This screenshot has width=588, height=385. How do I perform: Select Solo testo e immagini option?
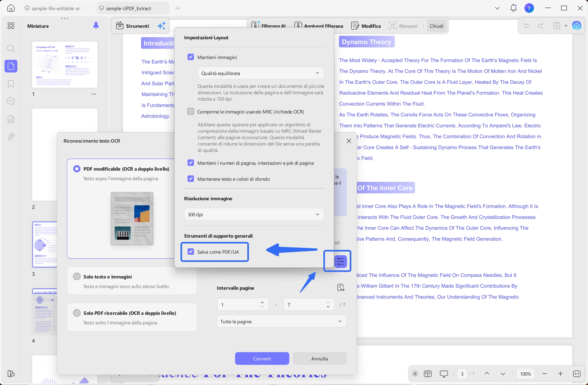pos(77,276)
